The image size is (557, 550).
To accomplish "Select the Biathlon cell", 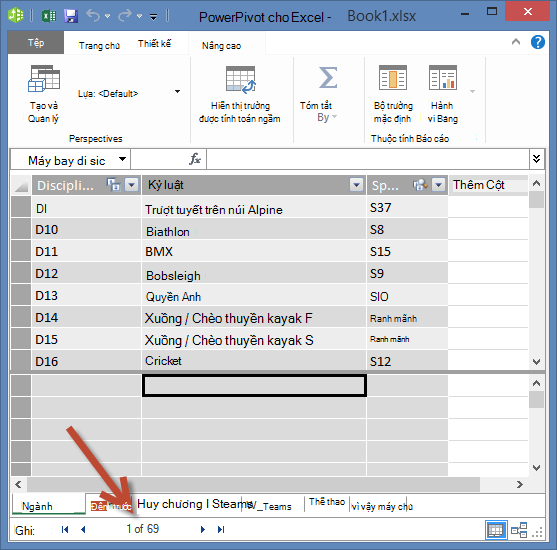I will pyautogui.click(x=254, y=230).
